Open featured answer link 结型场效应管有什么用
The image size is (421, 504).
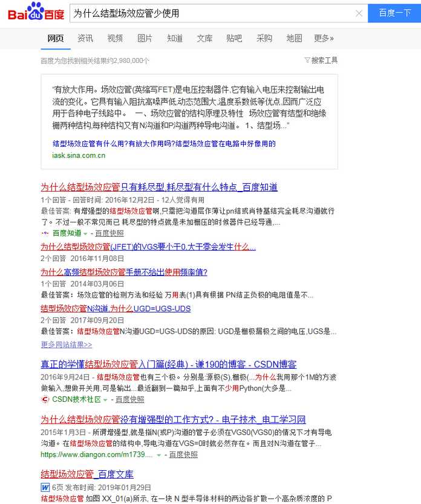pyautogui.click(x=164, y=144)
